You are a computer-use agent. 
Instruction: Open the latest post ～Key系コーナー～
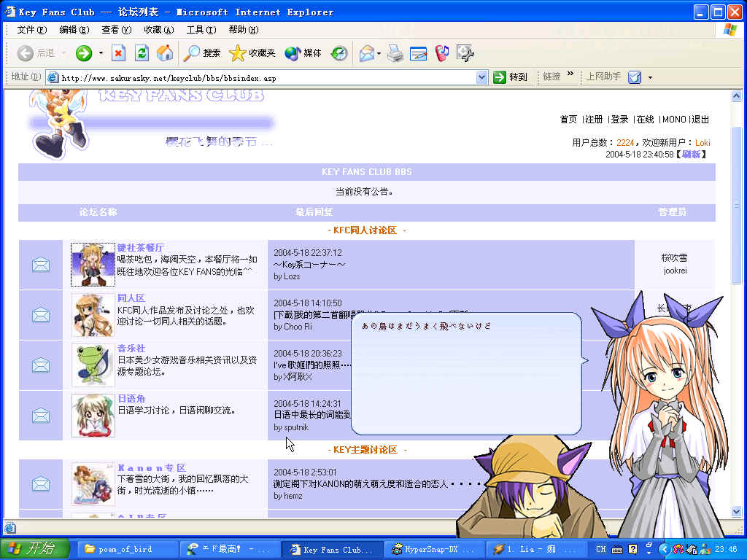(x=309, y=265)
